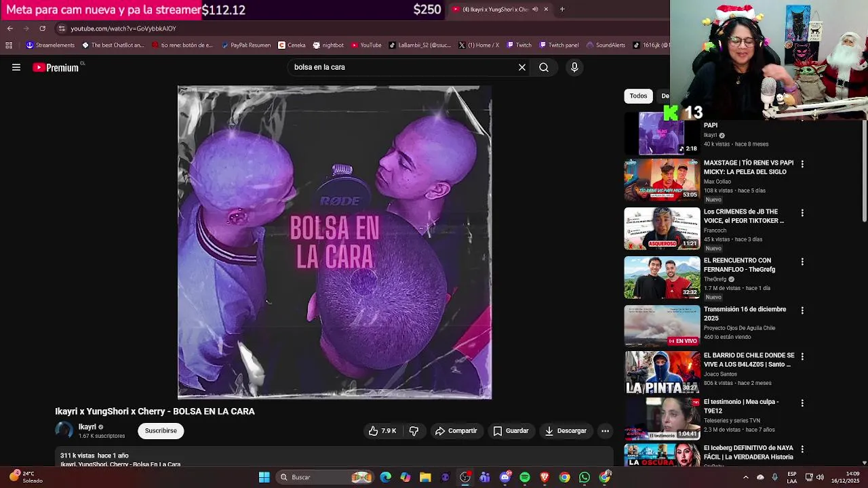Dislike the video with thumbs down
The height and width of the screenshot is (488, 868).
(x=414, y=431)
